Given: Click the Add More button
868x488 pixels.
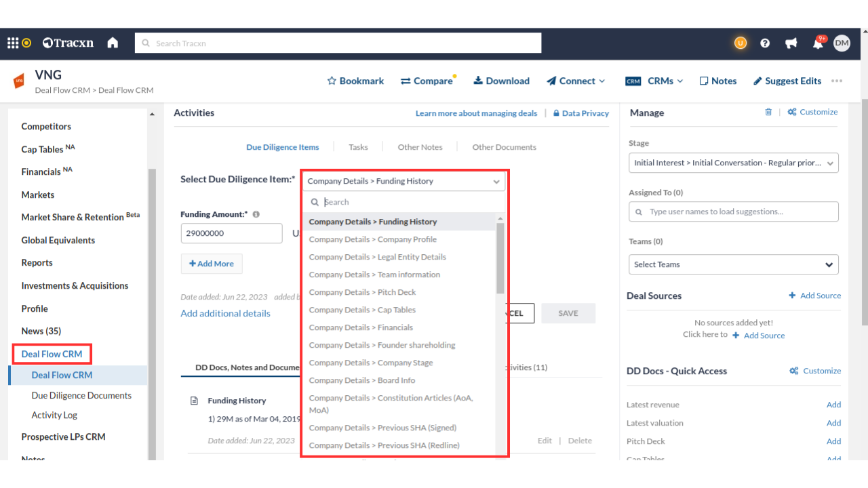Looking at the screenshot, I should [x=212, y=264].
